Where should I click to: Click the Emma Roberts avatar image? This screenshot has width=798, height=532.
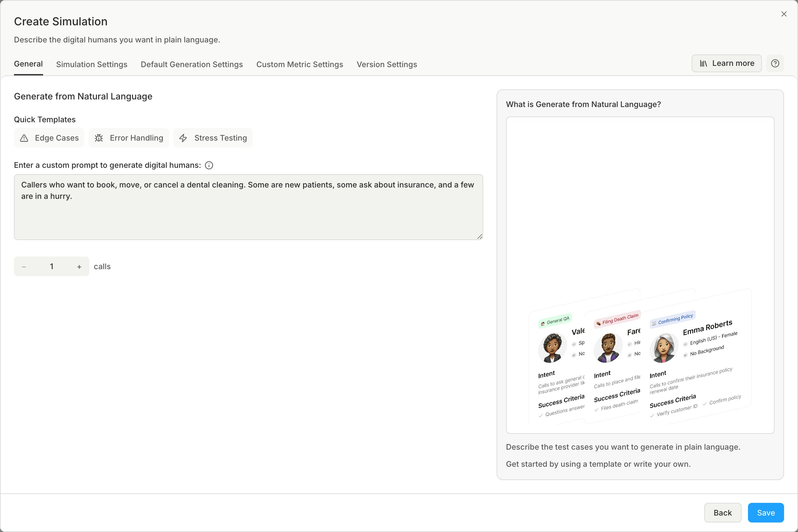click(x=664, y=347)
